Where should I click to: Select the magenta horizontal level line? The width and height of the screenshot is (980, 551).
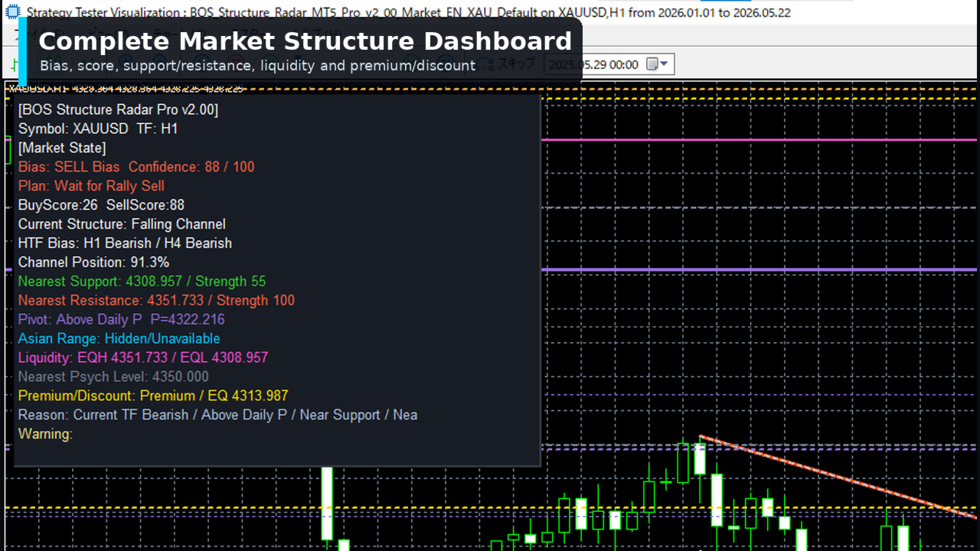click(759, 140)
